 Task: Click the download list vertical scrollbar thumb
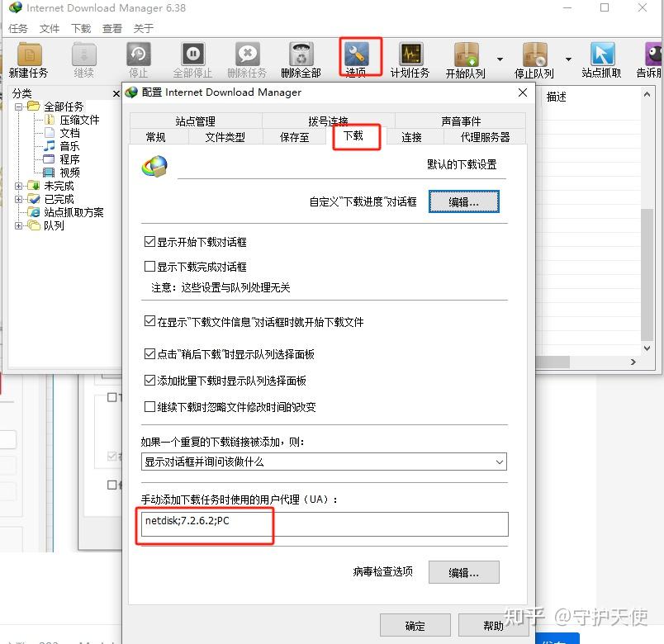[x=647, y=274]
